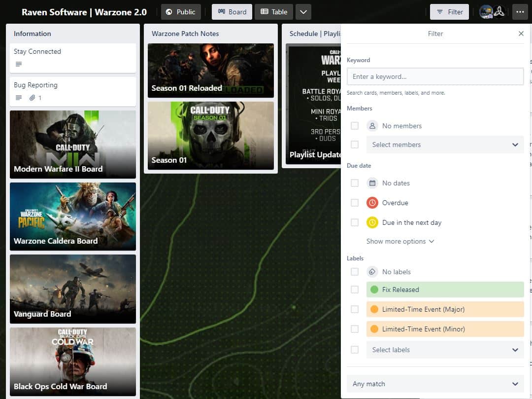Open the board menu ellipsis icon
Image resolution: width=532 pixels, height=399 pixels.
tap(520, 12)
